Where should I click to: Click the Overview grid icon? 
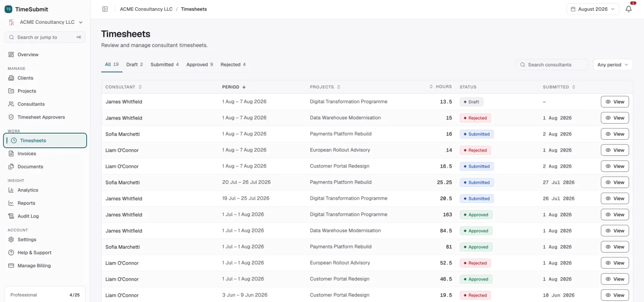coord(11,54)
